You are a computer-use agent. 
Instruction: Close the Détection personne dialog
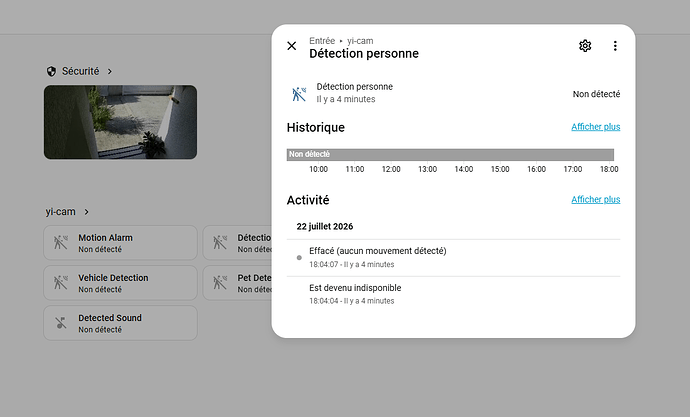pyautogui.click(x=292, y=46)
